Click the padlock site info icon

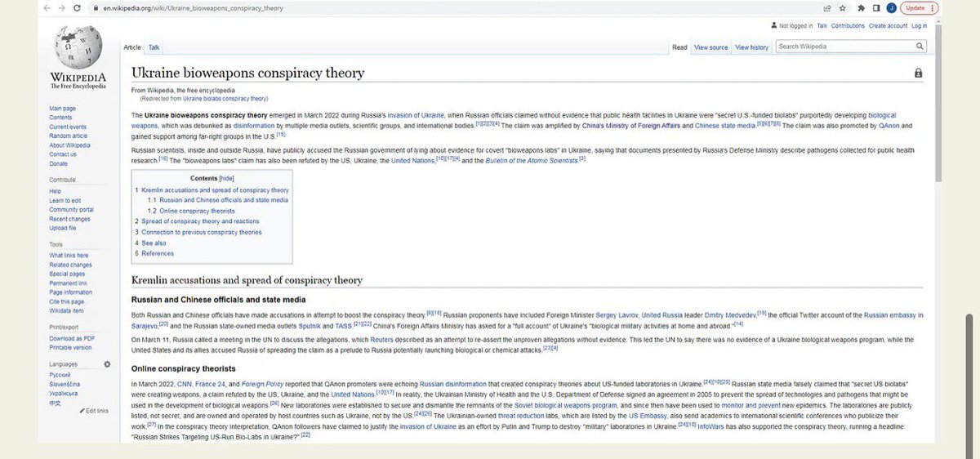[96, 7]
